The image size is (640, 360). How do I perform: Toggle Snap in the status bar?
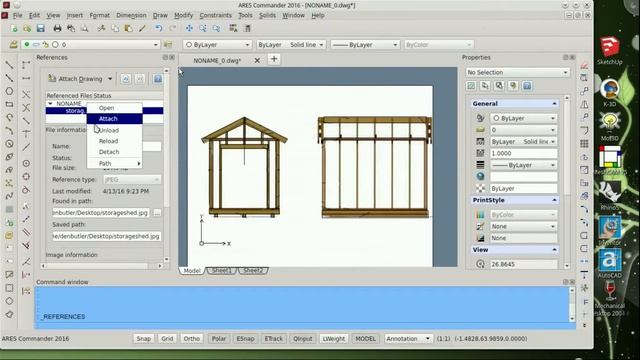(x=143, y=339)
